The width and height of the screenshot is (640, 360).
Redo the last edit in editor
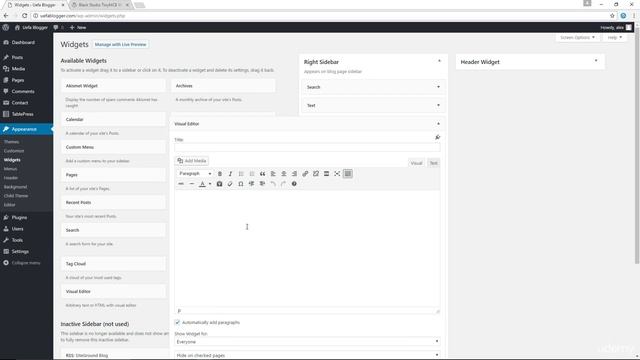283,184
